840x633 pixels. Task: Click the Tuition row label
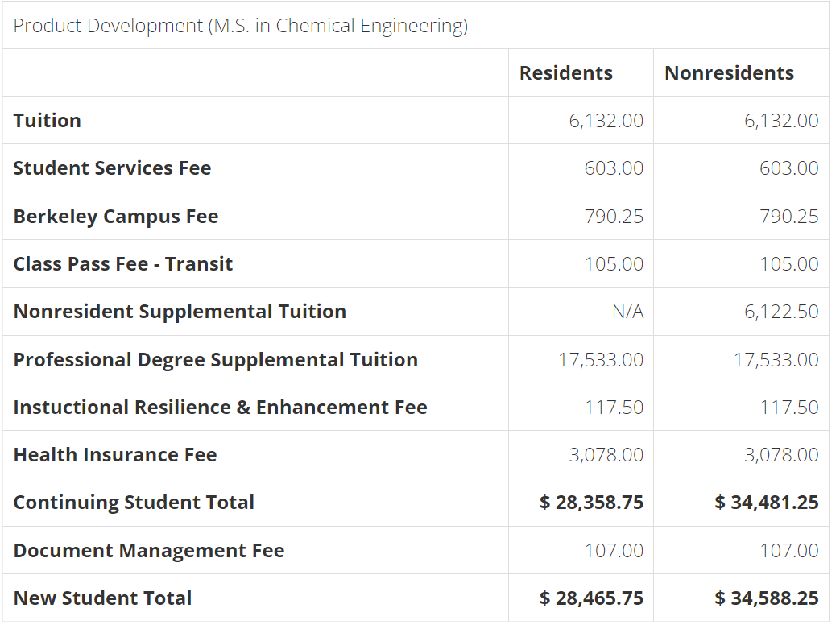(x=48, y=121)
